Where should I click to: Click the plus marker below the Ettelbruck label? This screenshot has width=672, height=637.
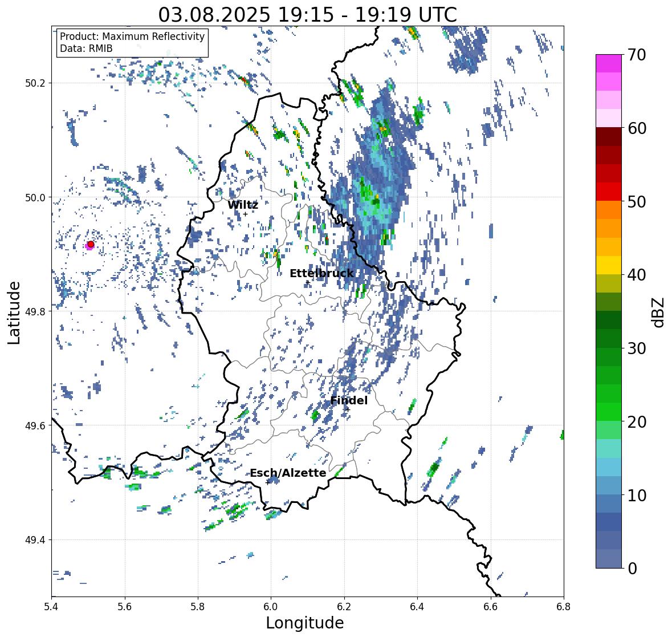point(308,282)
